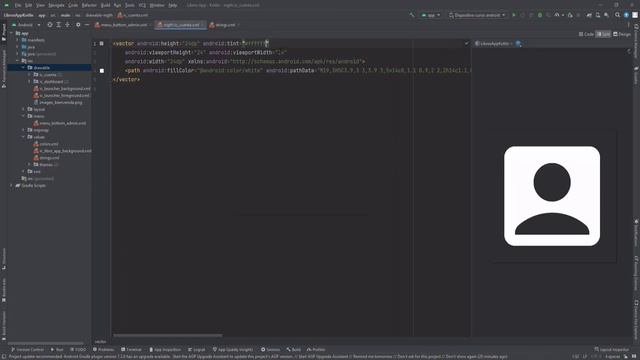This screenshot has height=360, width=640.
Task: Switch editor to Code view
Action: coord(586,34)
